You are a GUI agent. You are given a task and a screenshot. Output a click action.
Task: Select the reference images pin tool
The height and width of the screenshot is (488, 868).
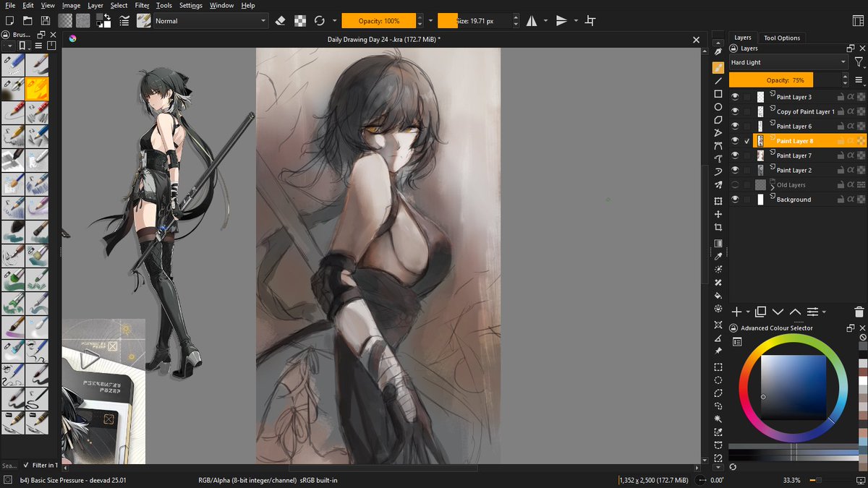point(718,351)
